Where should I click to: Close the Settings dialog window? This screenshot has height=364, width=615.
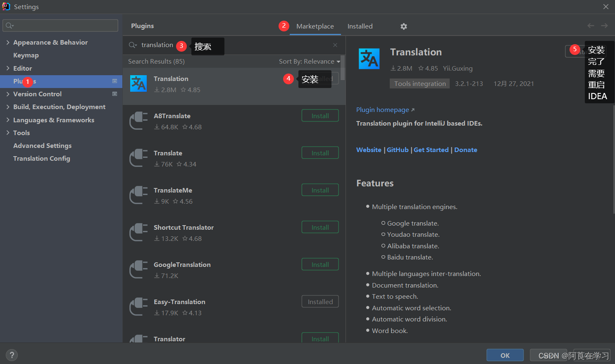[x=606, y=7]
